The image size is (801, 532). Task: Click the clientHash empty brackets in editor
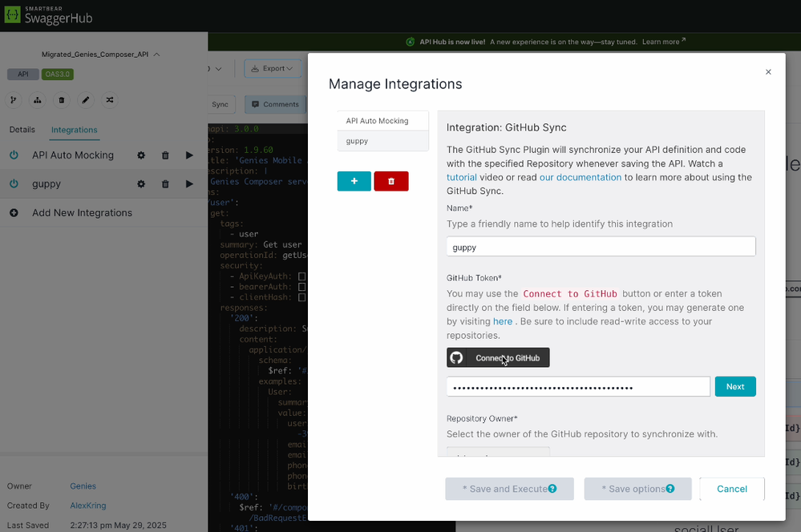302,297
